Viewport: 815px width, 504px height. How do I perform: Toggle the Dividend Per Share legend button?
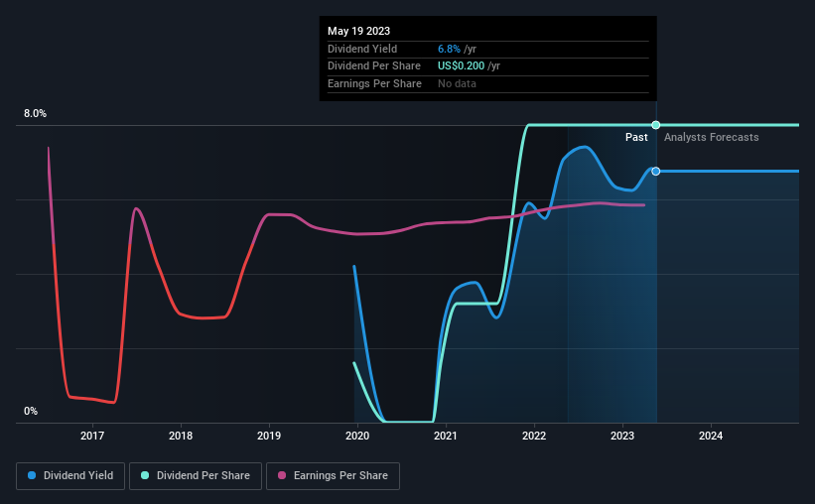tap(196, 476)
